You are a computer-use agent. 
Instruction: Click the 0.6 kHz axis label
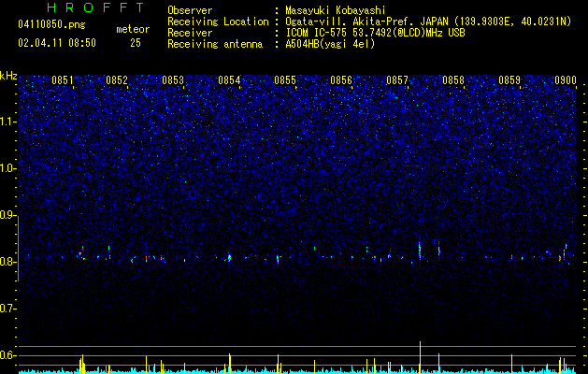tap(8, 355)
